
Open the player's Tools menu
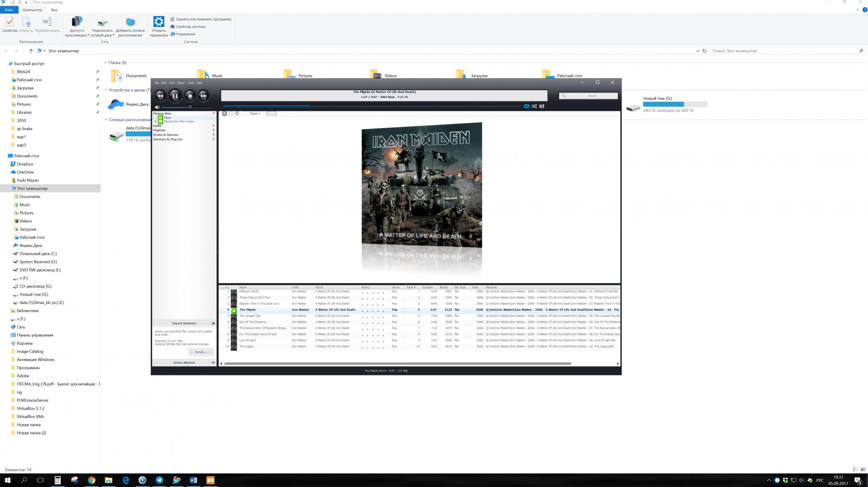191,83
